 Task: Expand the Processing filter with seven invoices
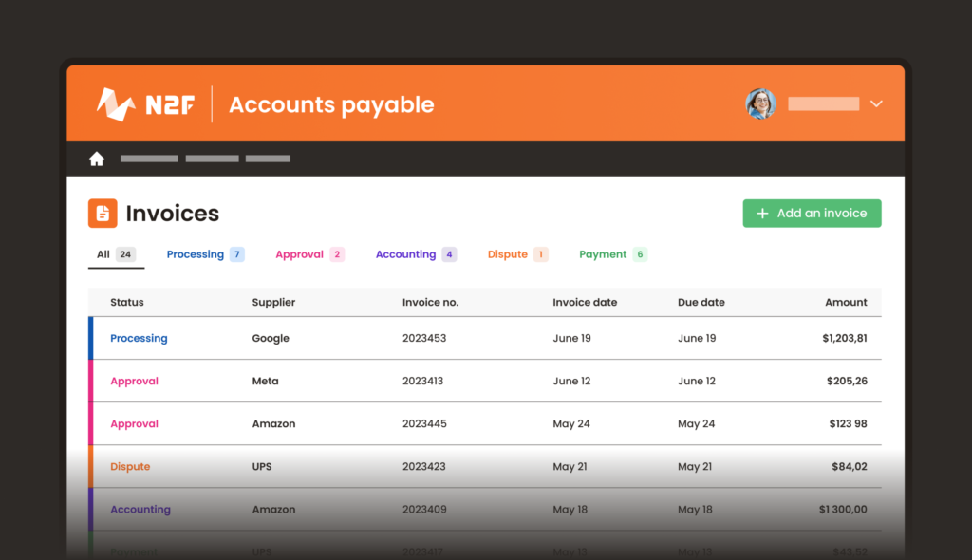(x=196, y=253)
